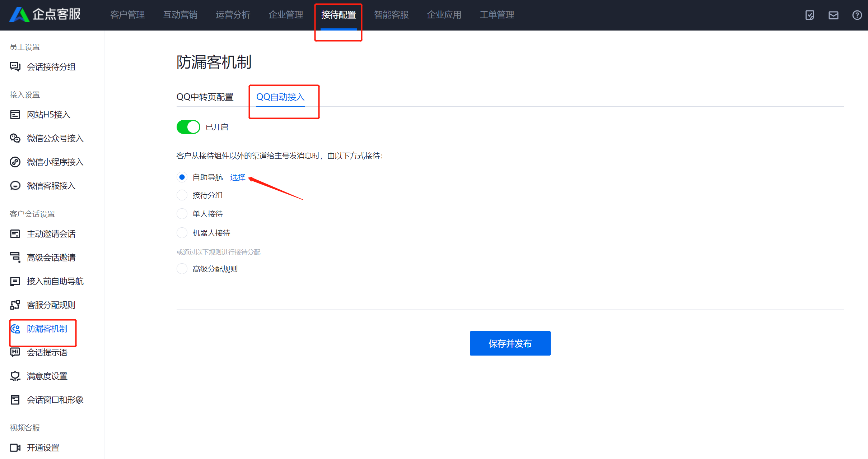Select the 机器人接待 radio button

coord(182,233)
